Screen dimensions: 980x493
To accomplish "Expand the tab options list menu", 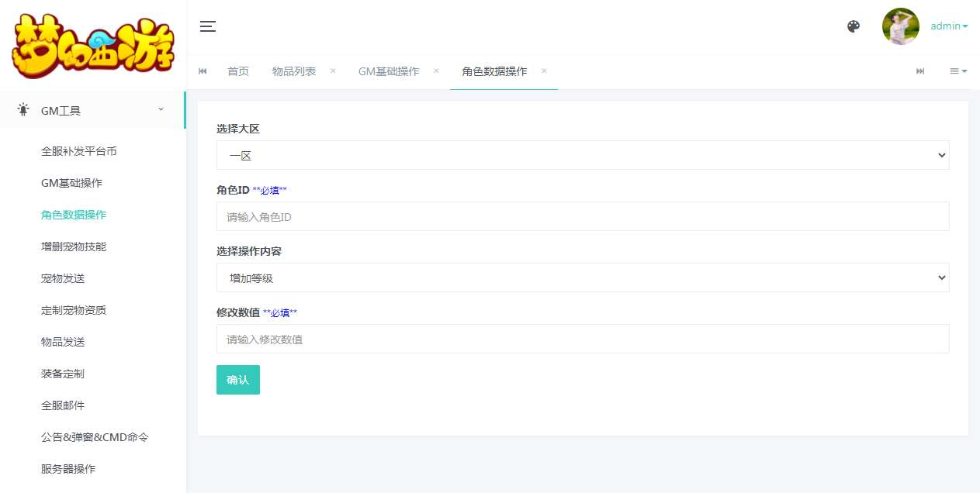I will (x=958, y=71).
